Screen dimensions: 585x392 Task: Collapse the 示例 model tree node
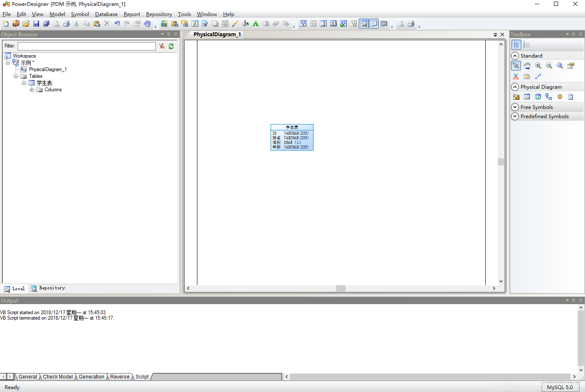coord(8,63)
